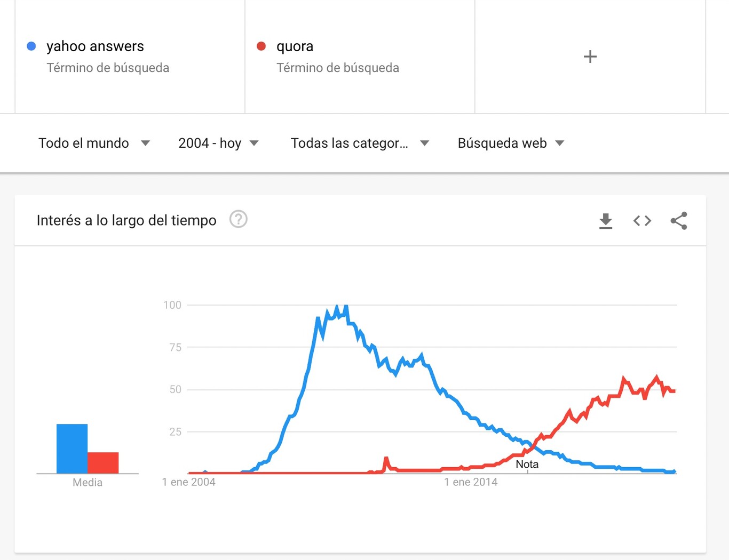The width and height of the screenshot is (729, 560).
Task: Click the '1 ene 2014' axis label
Action: coord(471,482)
